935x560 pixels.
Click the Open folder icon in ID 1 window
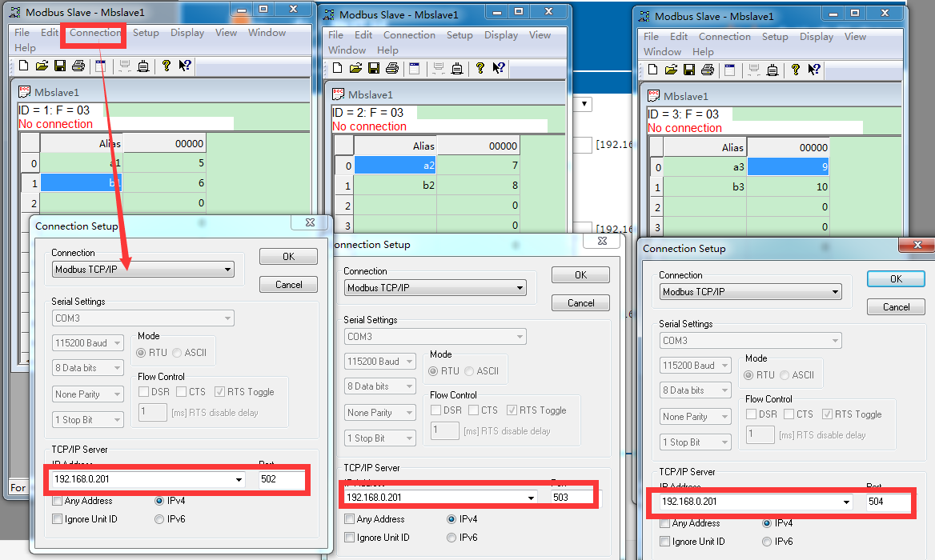(x=42, y=66)
